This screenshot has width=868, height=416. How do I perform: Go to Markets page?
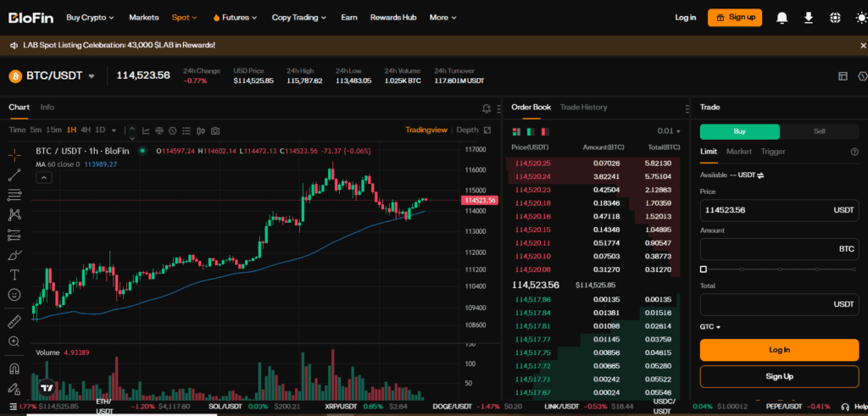pyautogui.click(x=144, y=18)
